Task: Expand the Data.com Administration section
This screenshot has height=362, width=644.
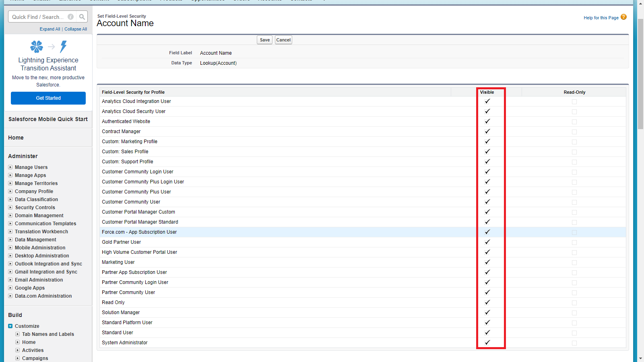Action: pyautogui.click(x=10, y=296)
